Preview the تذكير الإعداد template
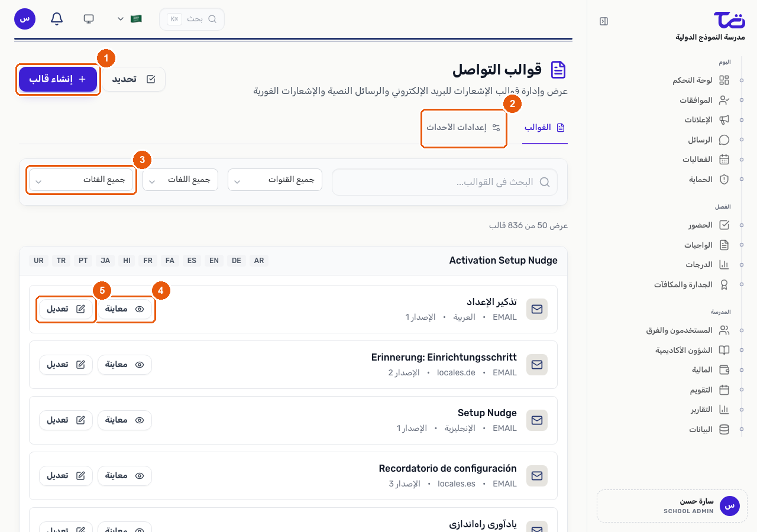Screen dimensions: 757x532 click(x=125, y=309)
